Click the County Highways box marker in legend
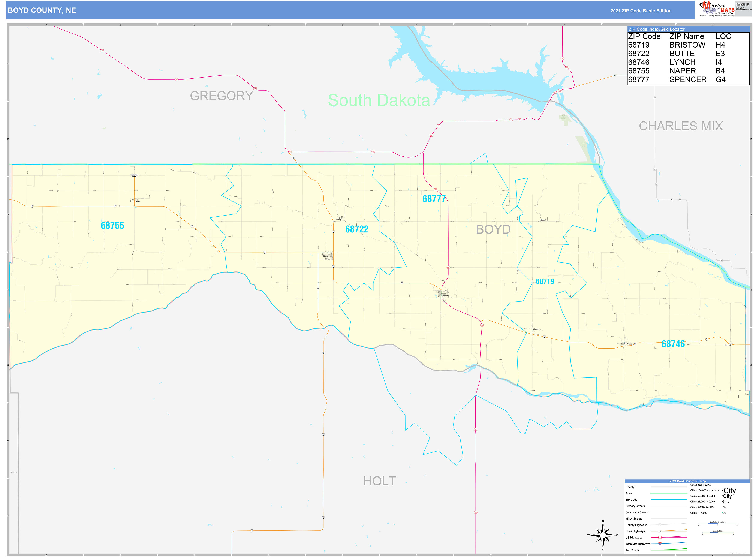Screen dimensions: 756x557 pos(660,525)
